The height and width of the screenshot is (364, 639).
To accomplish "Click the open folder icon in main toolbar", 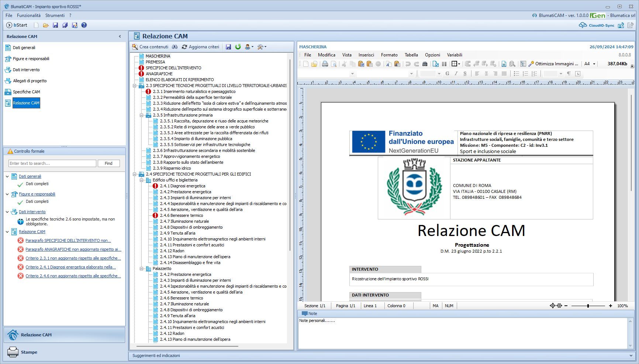I will point(46,25).
